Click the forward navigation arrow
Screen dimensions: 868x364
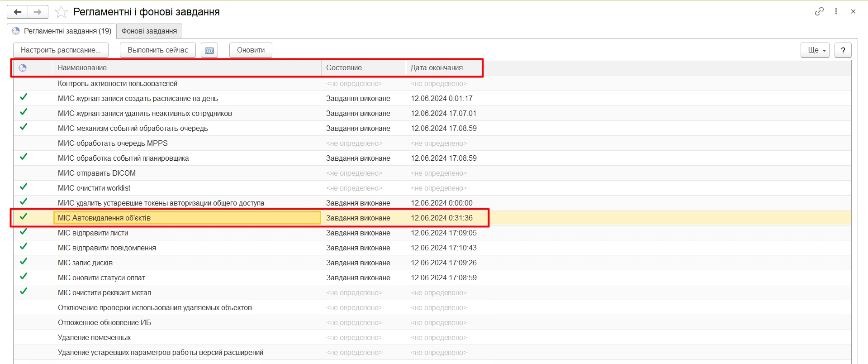(x=38, y=12)
